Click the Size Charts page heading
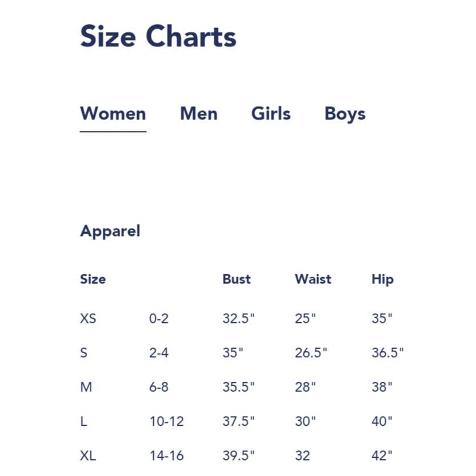This screenshot has width=476, height=476. pos(158,37)
